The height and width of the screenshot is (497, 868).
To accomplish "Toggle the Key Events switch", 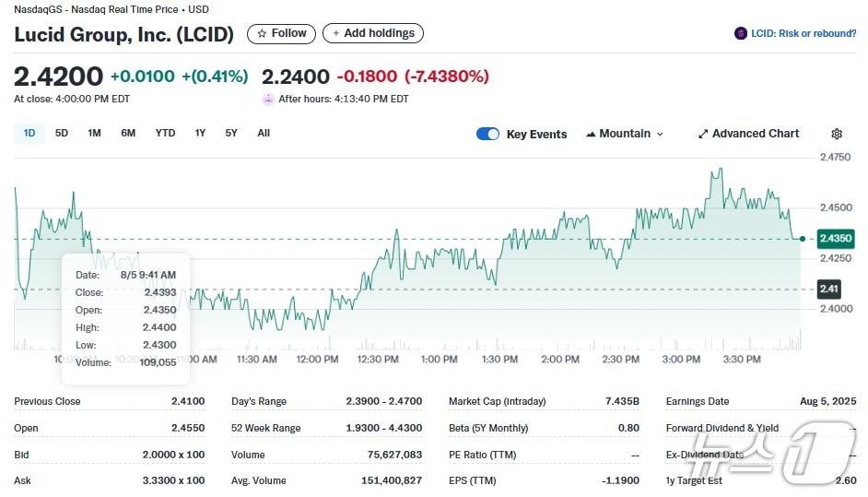I will click(487, 134).
